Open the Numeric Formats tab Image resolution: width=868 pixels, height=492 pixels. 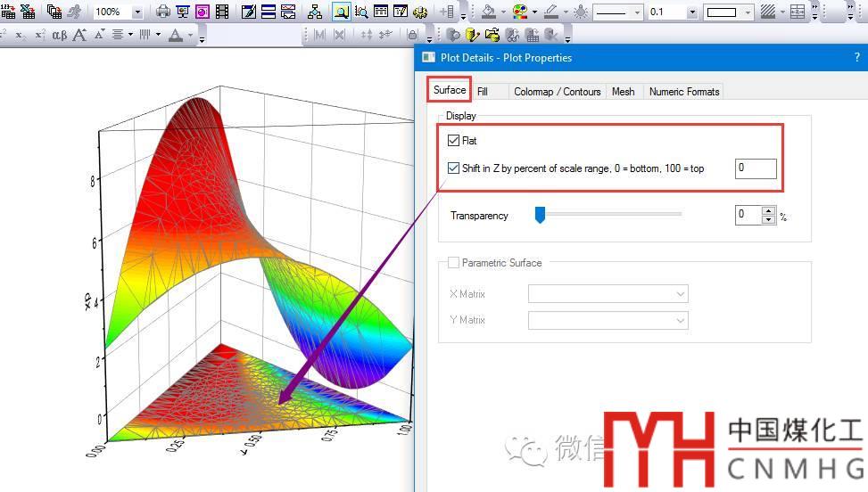click(x=683, y=92)
